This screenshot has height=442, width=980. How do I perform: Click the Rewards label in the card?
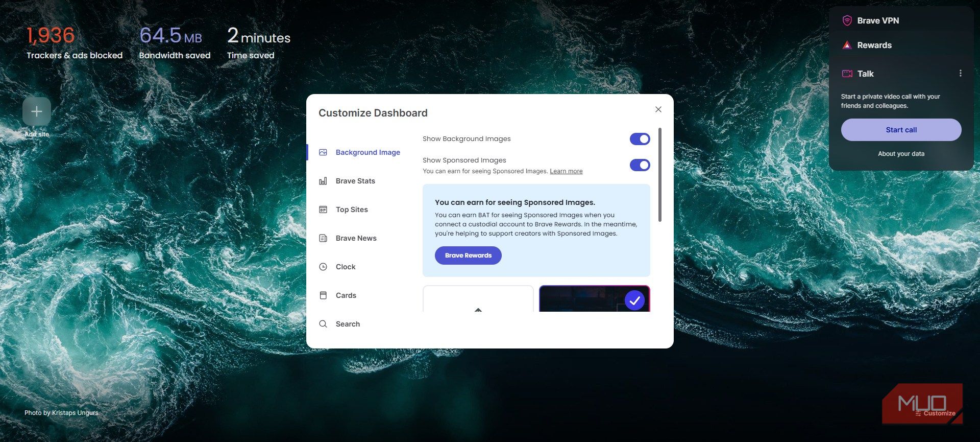[874, 45]
